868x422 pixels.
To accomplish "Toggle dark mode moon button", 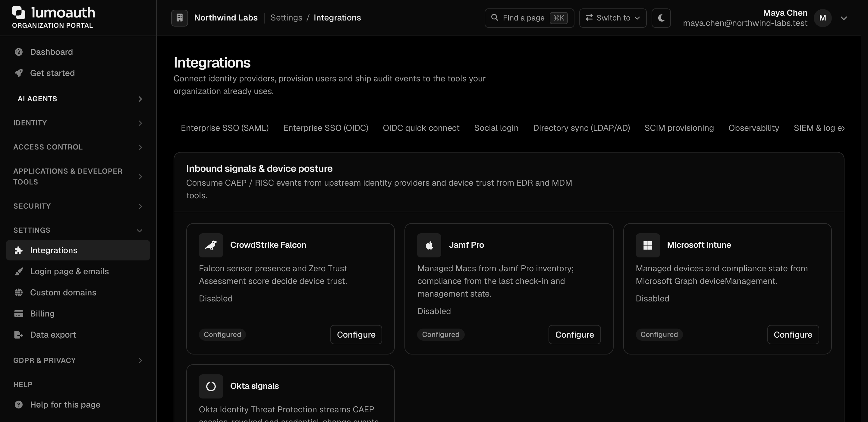I will tap(661, 18).
